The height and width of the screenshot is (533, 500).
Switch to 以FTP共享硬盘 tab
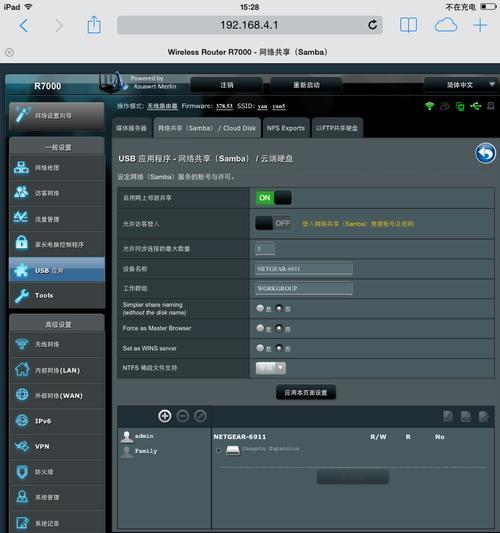click(x=337, y=128)
